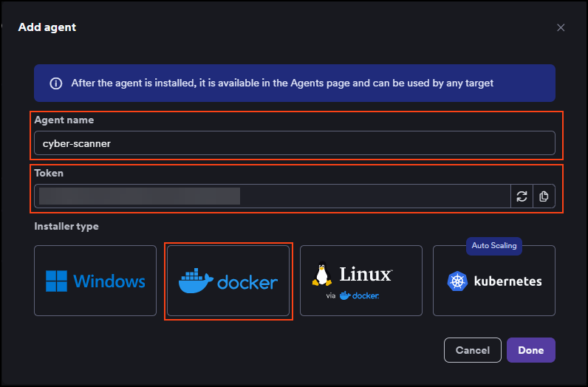Click the info icon in the banner
Image resolution: width=588 pixels, height=387 pixels.
pos(56,83)
